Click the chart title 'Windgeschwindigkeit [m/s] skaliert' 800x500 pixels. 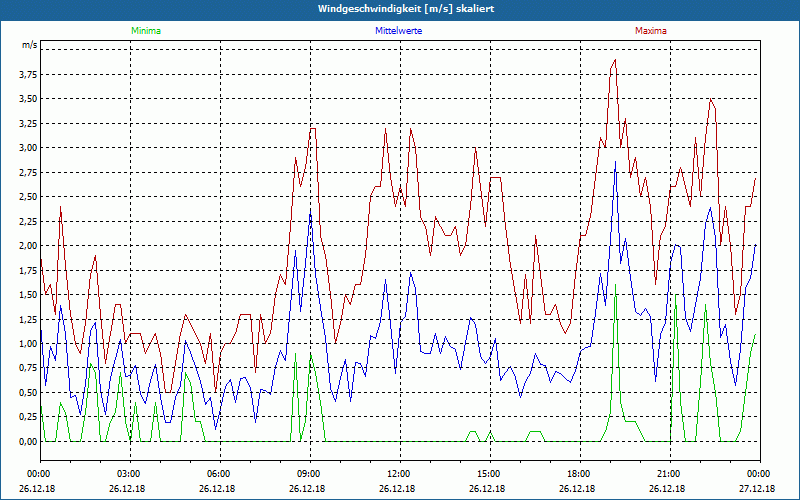(406, 9)
